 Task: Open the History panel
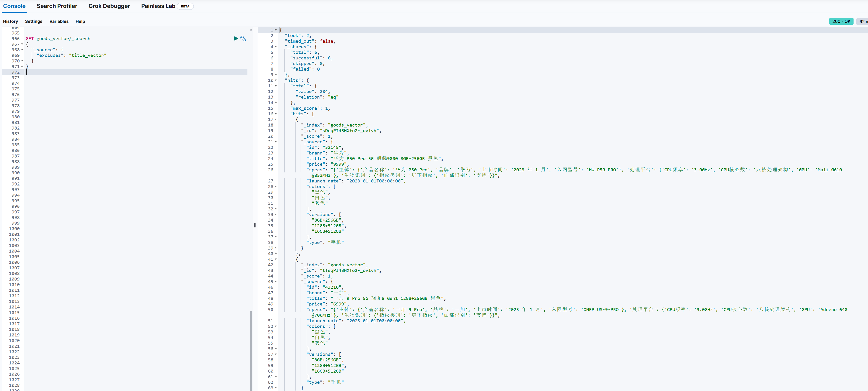pyautogui.click(x=10, y=21)
